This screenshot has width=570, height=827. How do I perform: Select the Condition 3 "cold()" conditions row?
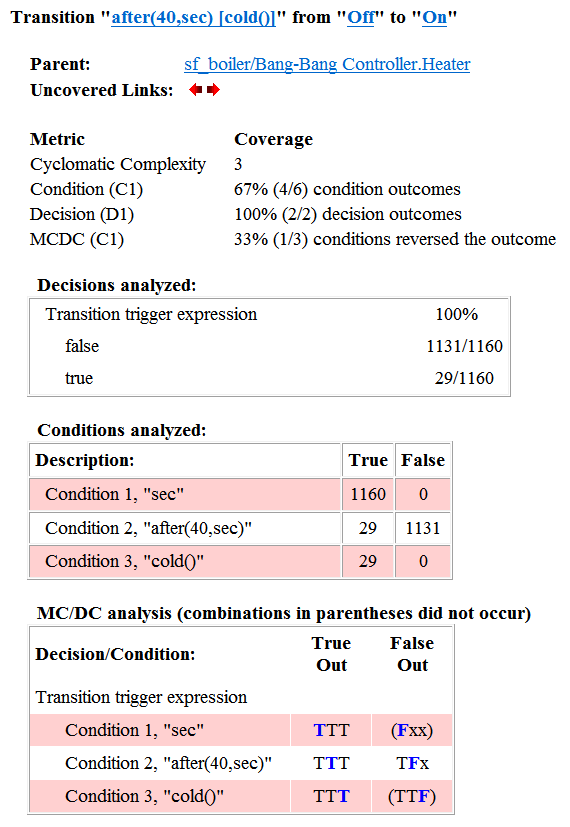point(240,561)
